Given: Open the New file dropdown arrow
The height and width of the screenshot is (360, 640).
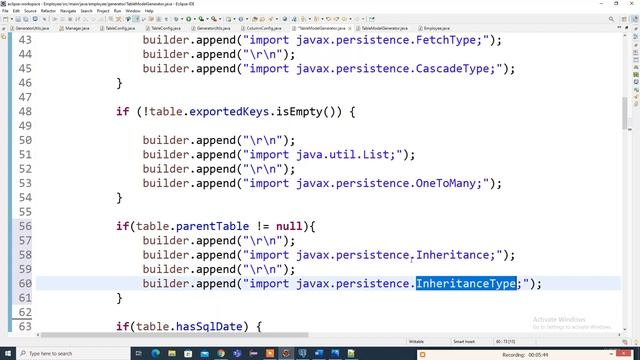Looking at the screenshot, I should tap(11, 19).
